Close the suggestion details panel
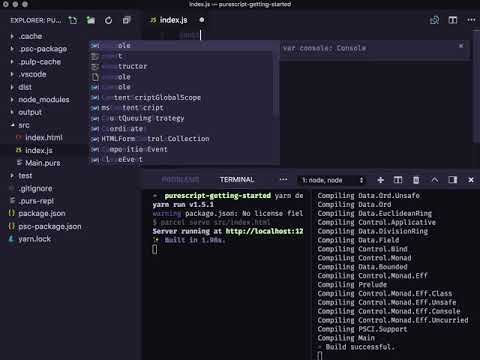Viewport: 480px width, 360px height. [461, 46]
